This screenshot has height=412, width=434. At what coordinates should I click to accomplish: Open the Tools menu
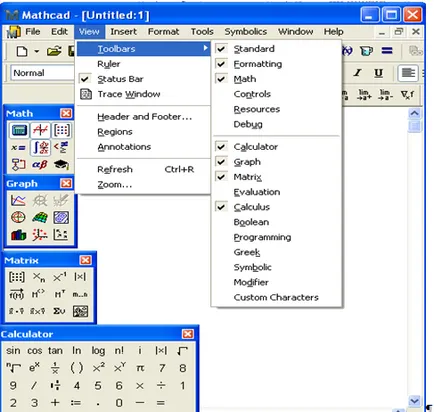202,32
